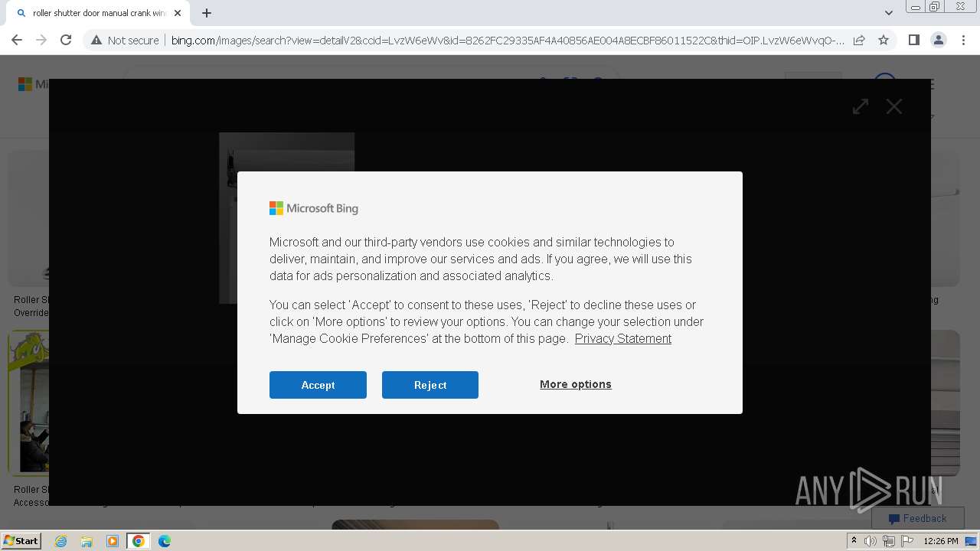Send Feedback via the Feedback button
This screenshot has width=980, height=551.
coord(917,518)
